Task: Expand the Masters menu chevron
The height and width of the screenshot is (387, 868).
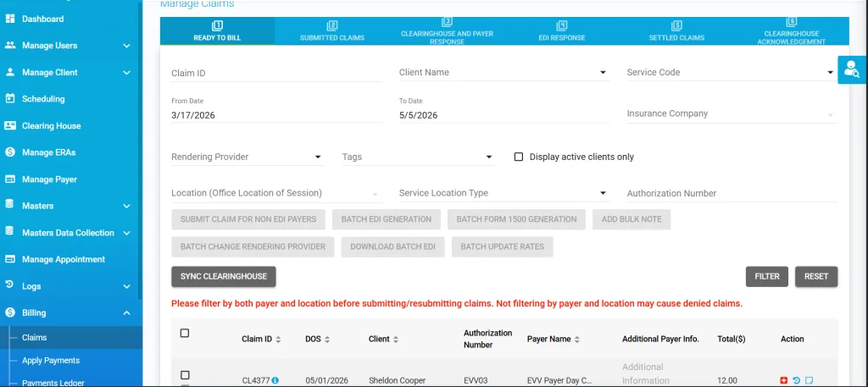Action: pyautogui.click(x=127, y=207)
